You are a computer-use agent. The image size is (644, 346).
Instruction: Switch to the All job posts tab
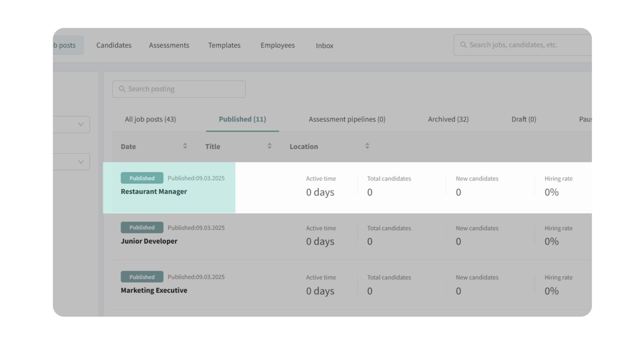click(x=150, y=119)
